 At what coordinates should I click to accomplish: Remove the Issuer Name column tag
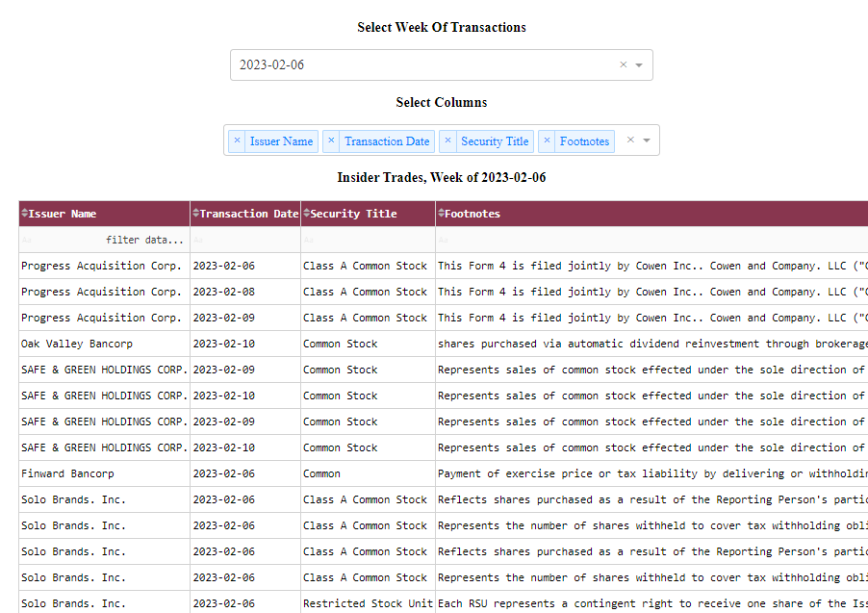[238, 140]
